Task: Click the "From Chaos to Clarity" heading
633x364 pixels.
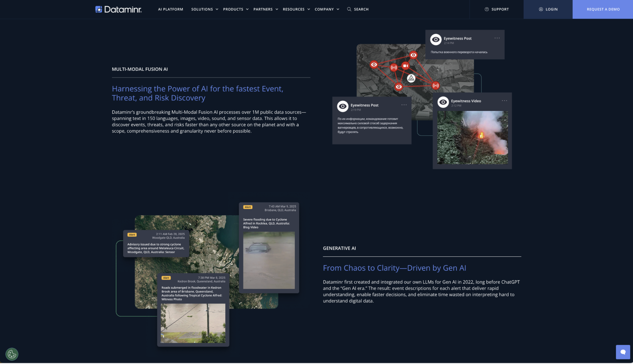Action: click(394, 268)
